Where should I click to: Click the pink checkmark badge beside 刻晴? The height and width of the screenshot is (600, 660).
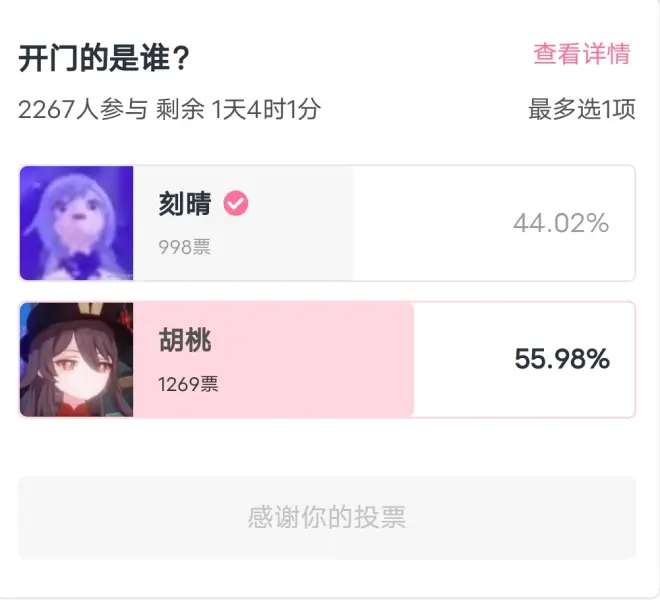click(236, 204)
